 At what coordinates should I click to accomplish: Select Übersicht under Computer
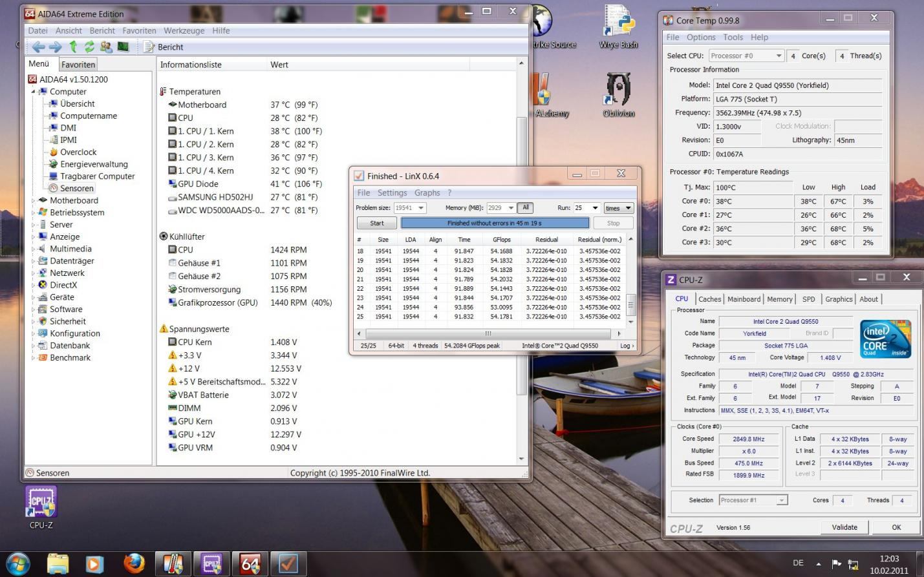pyautogui.click(x=72, y=103)
